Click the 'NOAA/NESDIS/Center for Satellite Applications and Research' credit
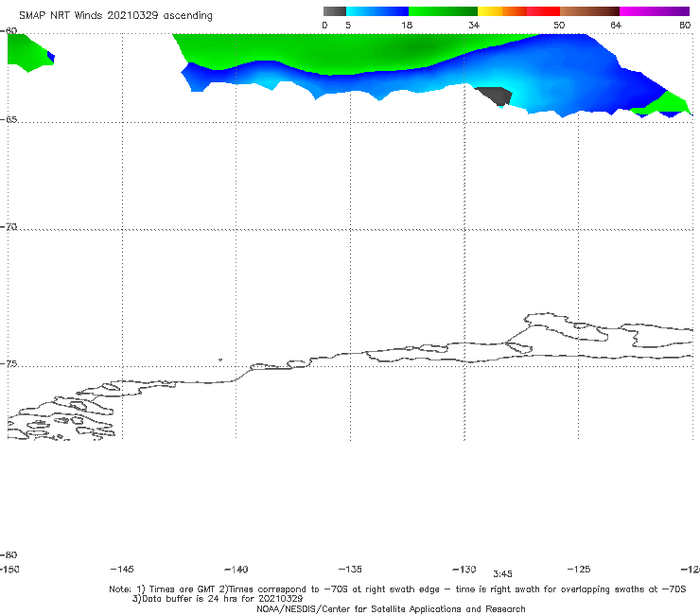Screen dimensions: 700x615 tap(391, 609)
